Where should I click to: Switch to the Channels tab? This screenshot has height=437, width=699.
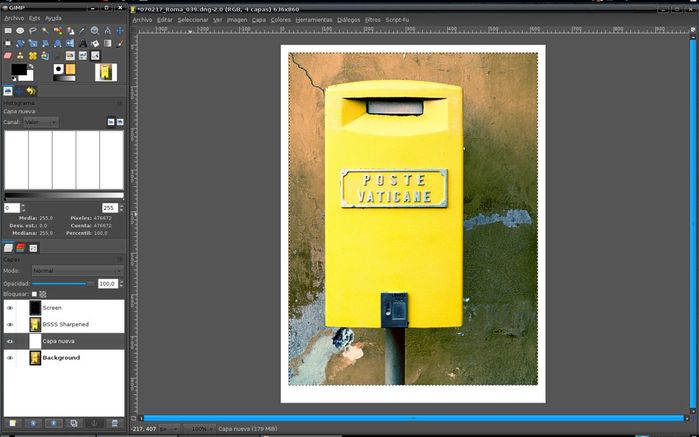pyautogui.click(x=21, y=248)
